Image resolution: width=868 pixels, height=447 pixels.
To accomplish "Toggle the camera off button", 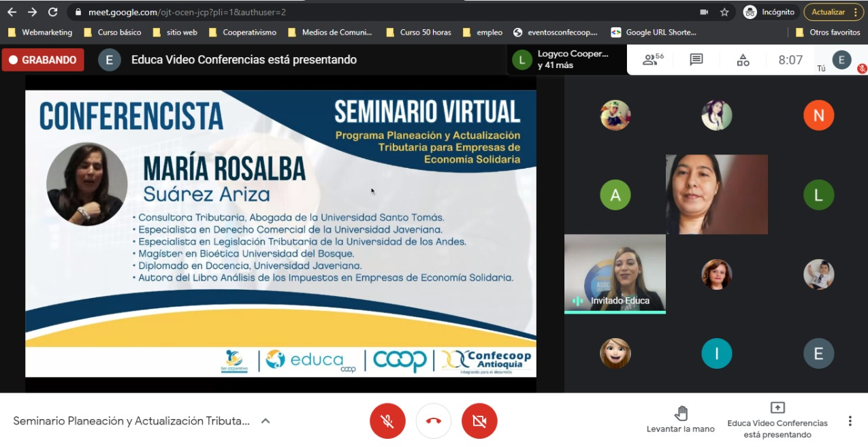I will pos(479,421).
